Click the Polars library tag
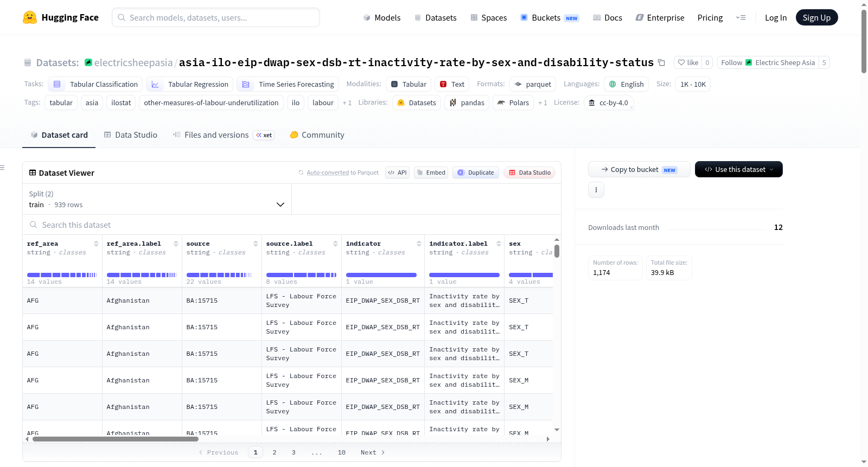868x467 pixels. tap(513, 103)
